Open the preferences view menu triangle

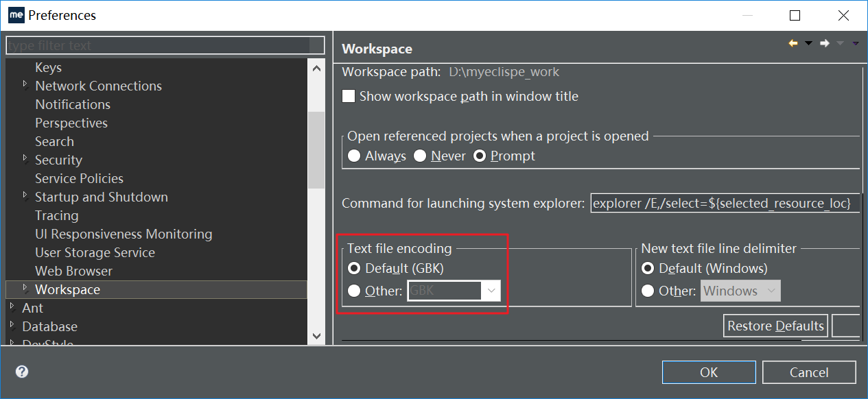(x=855, y=43)
